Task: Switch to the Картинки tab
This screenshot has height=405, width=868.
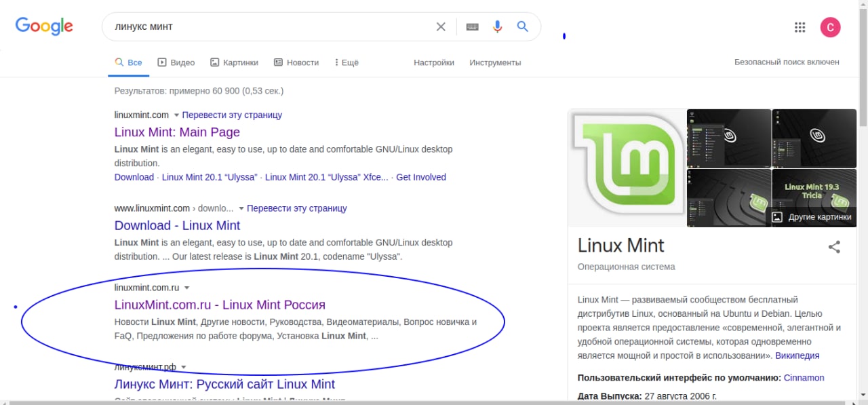Action: pos(234,62)
